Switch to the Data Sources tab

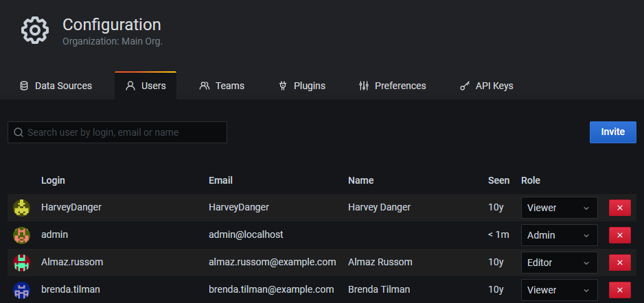pos(56,86)
